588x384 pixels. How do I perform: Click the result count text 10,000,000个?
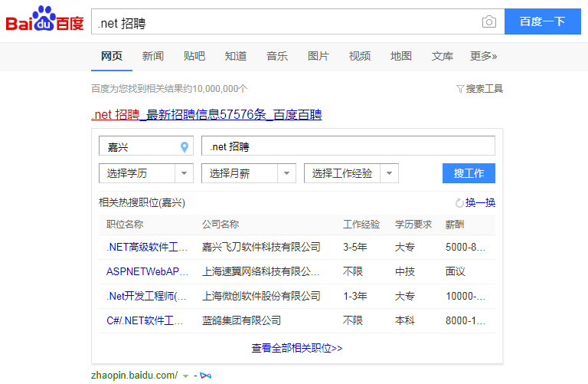coord(220,89)
